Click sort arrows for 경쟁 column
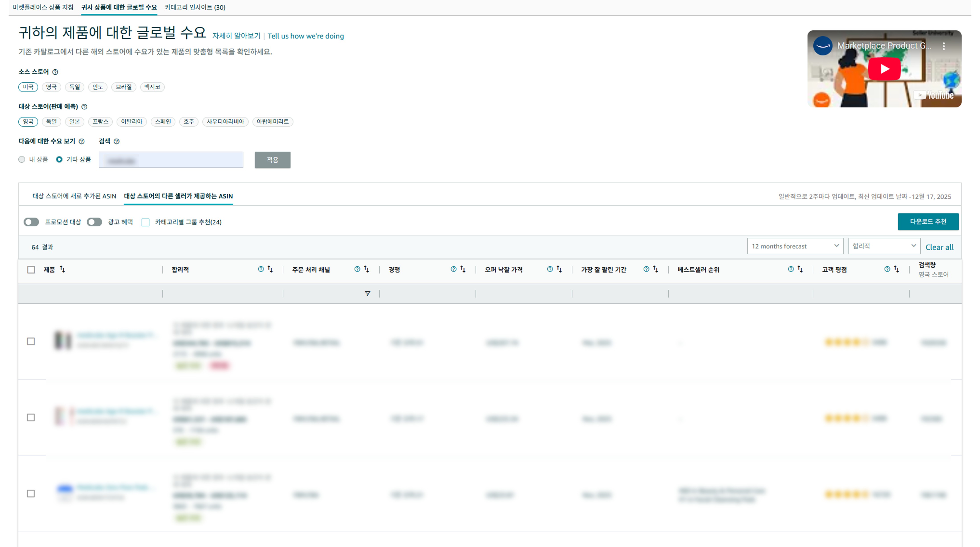The width and height of the screenshot is (980, 547). tap(463, 269)
